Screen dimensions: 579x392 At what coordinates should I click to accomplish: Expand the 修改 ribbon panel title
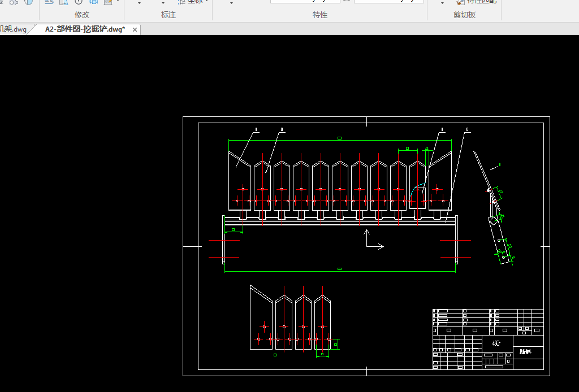tap(82, 15)
